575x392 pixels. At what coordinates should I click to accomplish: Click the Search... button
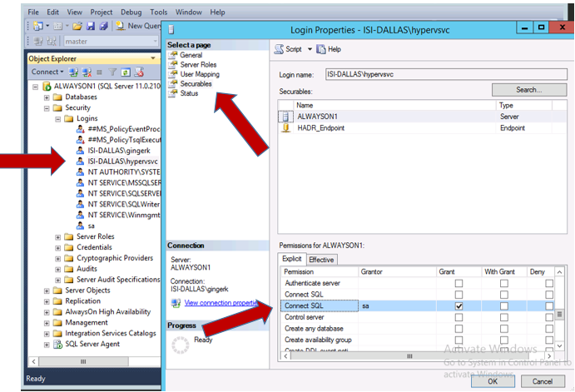pos(528,90)
